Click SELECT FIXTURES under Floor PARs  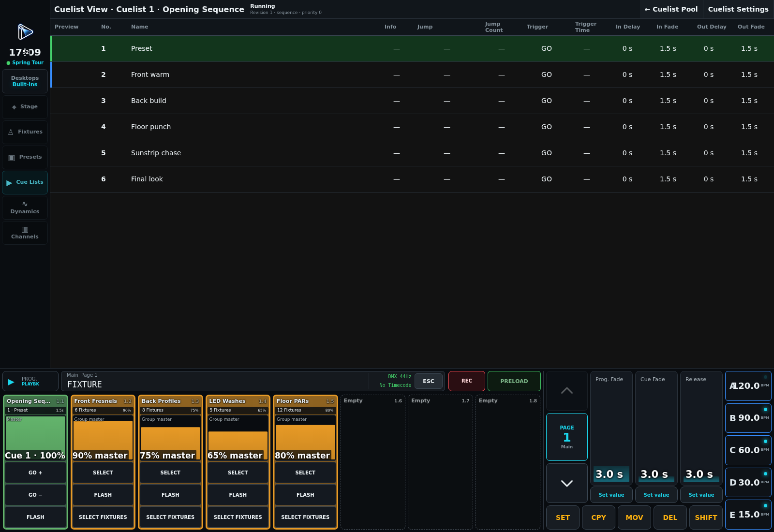pyautogui.click(x=305, y=517)
